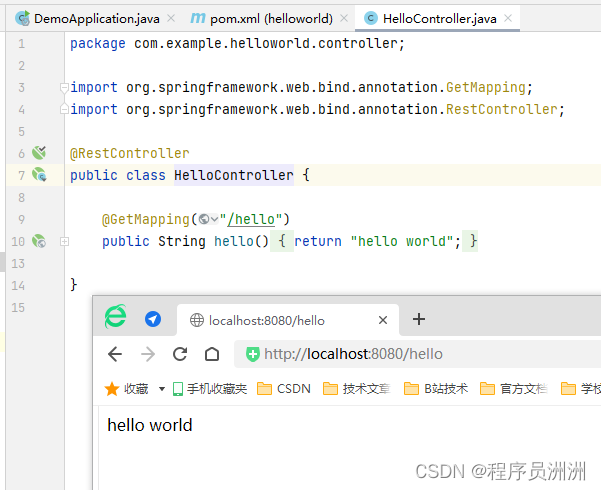This screenshot has height=490, width=601.
Task: Reload the browser page
Action: click(x=180, y=354)
